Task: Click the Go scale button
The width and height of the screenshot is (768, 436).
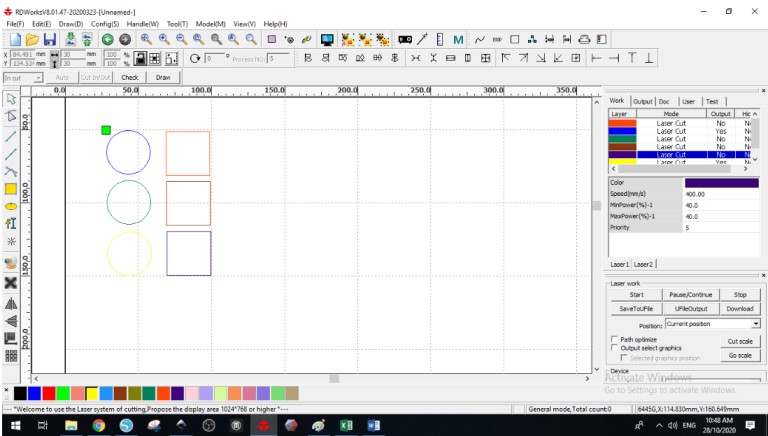Action: click(740, 356)
